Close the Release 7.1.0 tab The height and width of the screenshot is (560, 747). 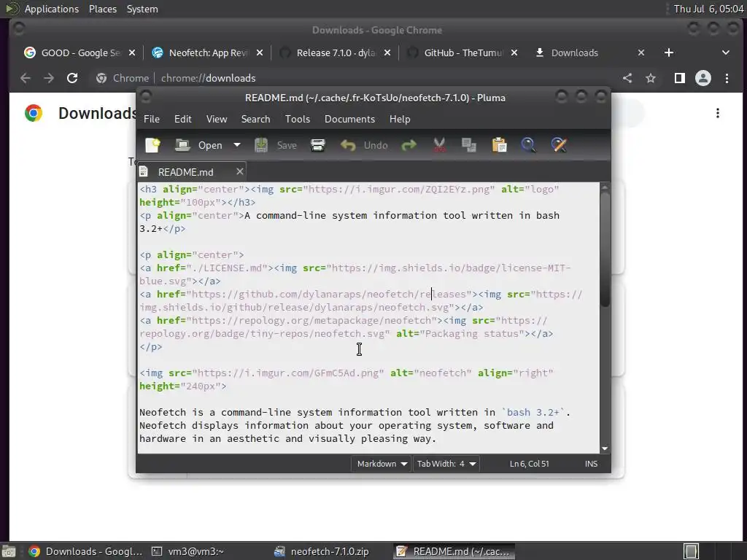387,52
